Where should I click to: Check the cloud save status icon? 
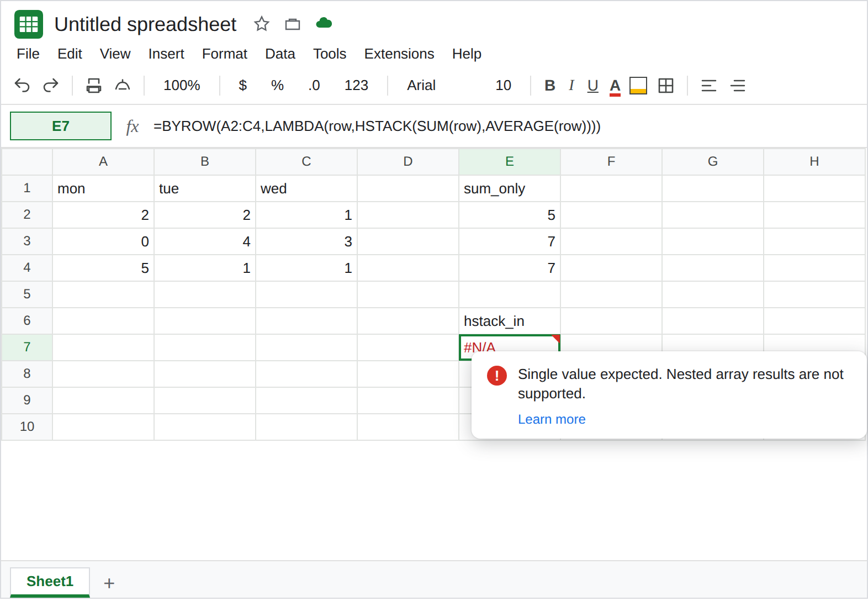324,23
